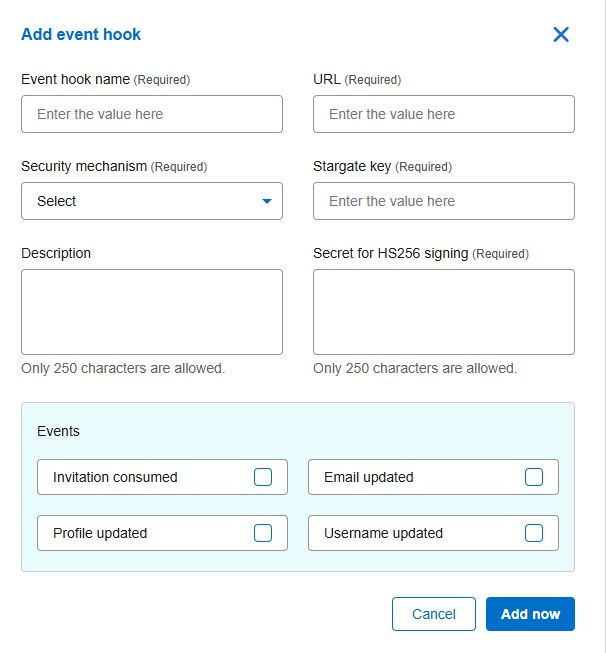This screenshot has height=653, width=606.
Task: Click the Add event hook title
Action: [x=81, y=35]
